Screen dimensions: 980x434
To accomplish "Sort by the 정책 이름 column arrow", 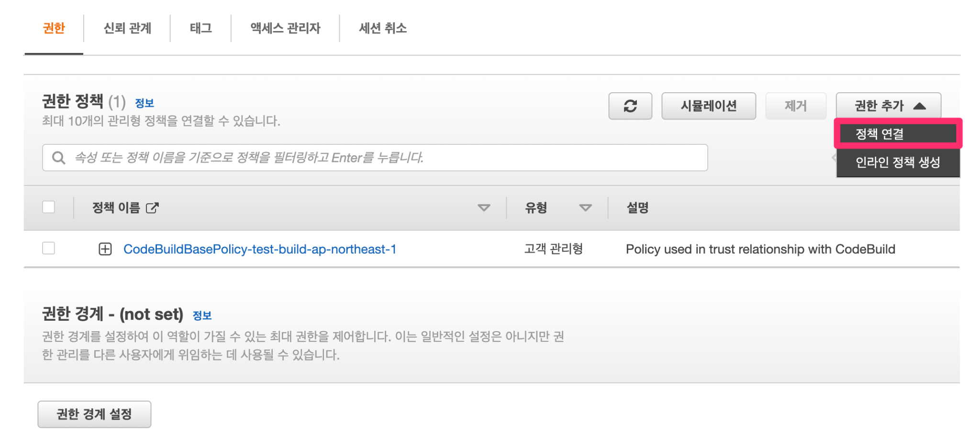I will pos(484,208).
